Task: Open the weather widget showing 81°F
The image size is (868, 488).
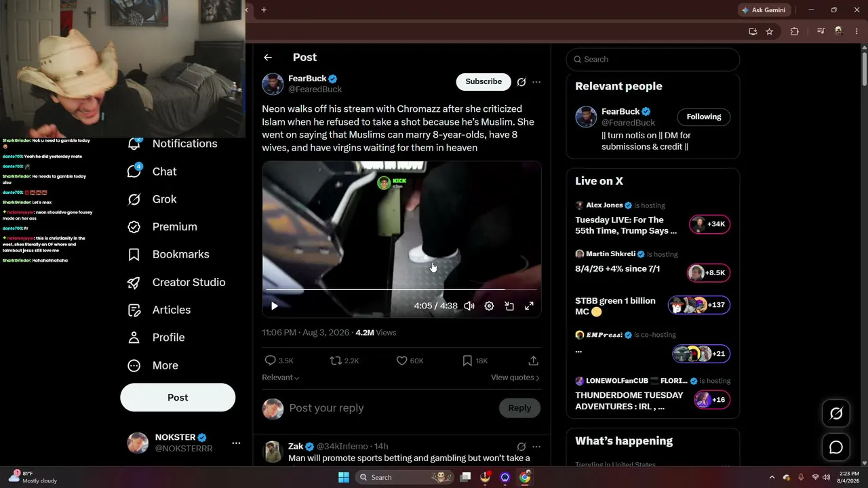Action: [x=33, y=477]
